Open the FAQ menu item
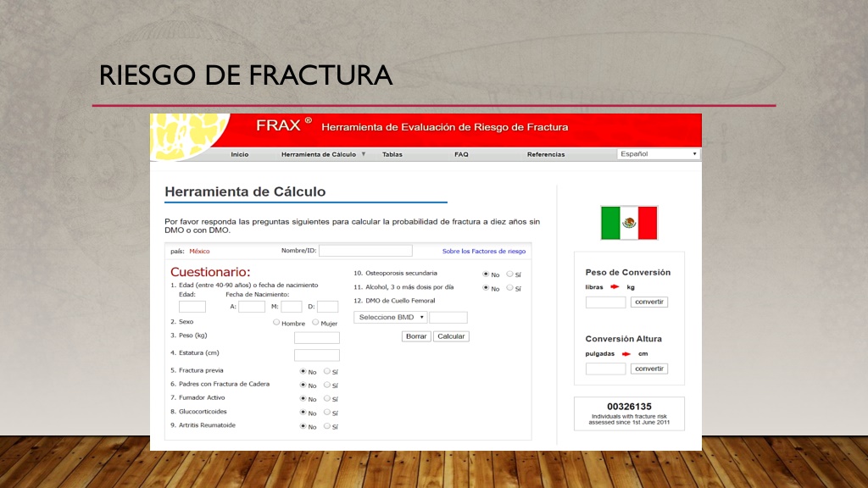The image size is (868, 488). click(461, 154)
